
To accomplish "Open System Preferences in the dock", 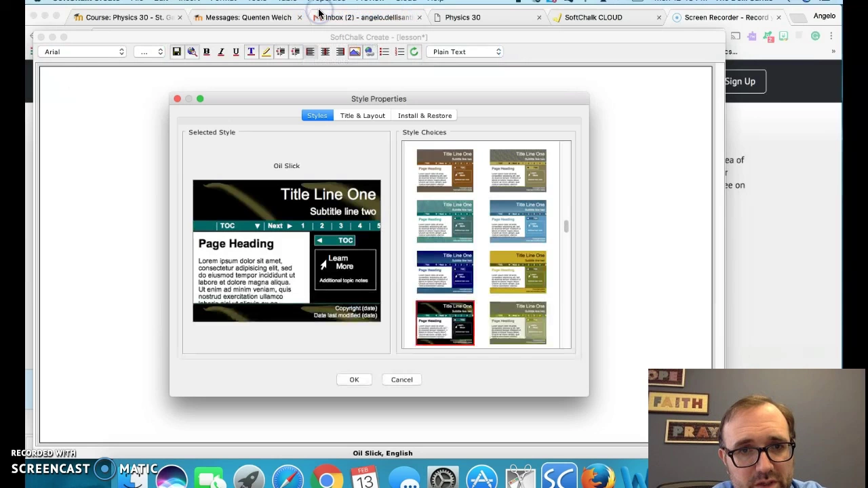I will pyautogui.click(x=443, y=477).
